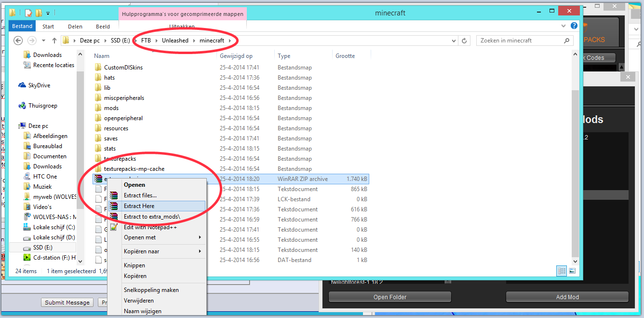Click the Explorer forward arrow

coord(32,41)
